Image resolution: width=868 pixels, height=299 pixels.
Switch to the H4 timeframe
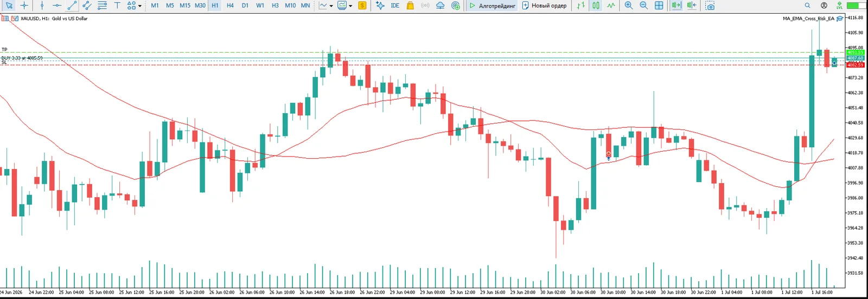(230, 5)
